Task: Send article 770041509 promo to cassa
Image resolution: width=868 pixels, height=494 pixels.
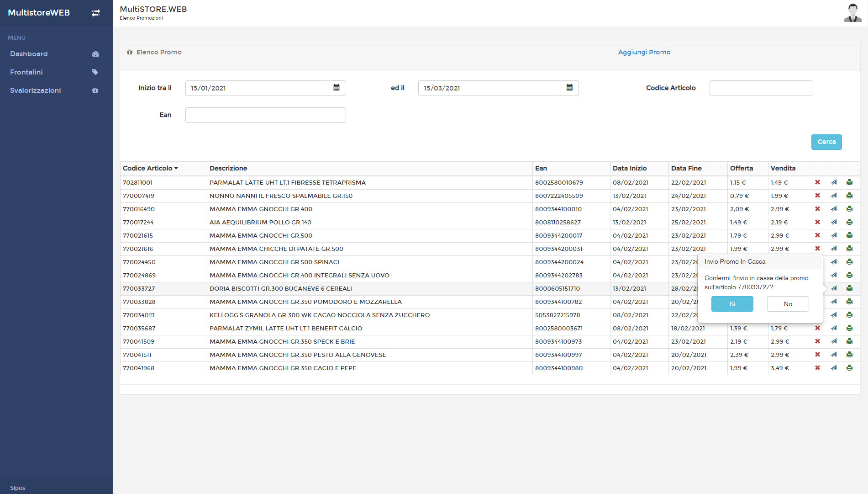Action: click(x=834, y=341)
